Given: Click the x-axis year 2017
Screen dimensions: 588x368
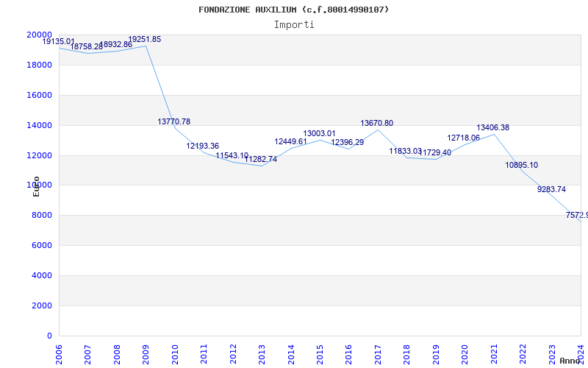Looking at the screenshot, I should pos(378,354).
